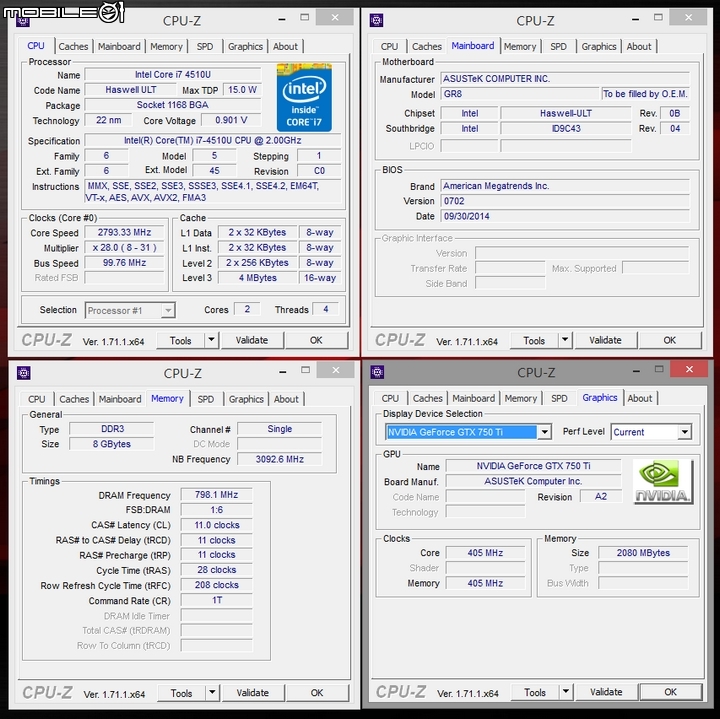
Task: Select SPD tab in Memory window
Action: (x=206, y=399)
